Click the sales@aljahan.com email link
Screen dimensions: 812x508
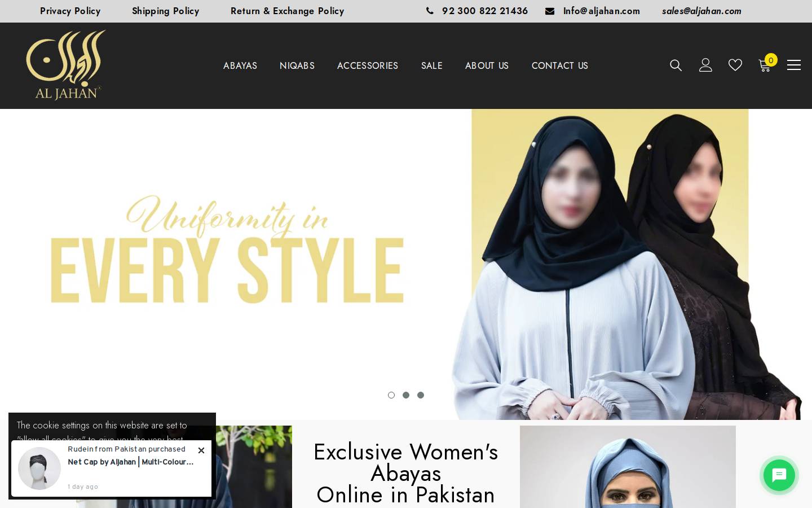tap(701, 11)
